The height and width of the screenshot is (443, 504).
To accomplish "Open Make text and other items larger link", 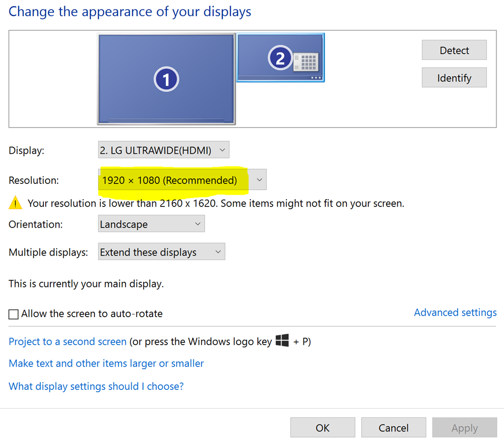I will click(x=106, y=364).
